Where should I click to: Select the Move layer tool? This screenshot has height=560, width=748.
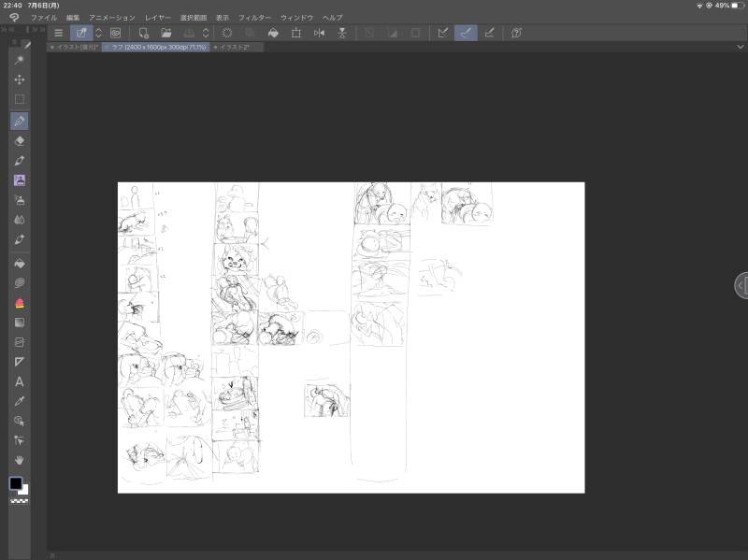(20, 79)
